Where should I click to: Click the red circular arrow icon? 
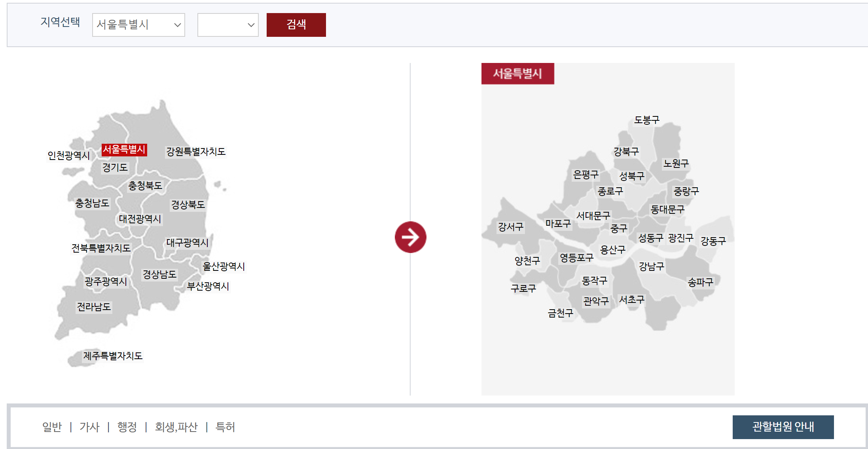(x=410, y=237)
